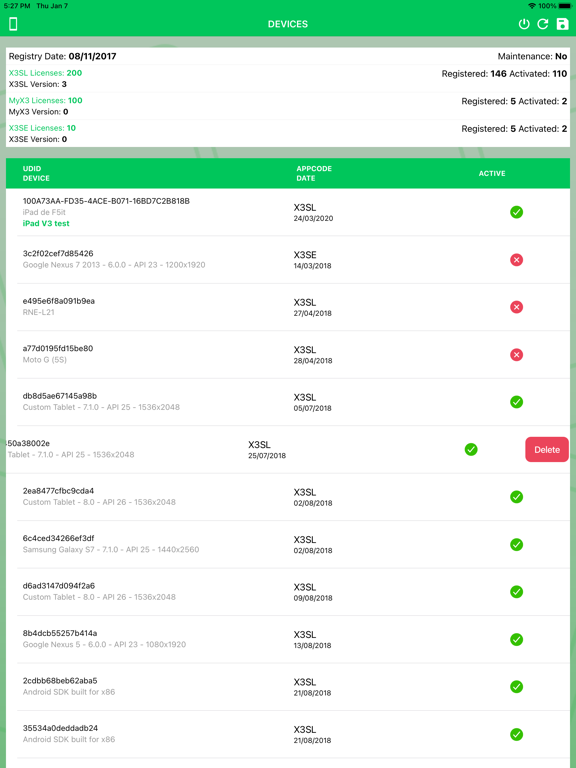The width and height of the screenshot is (576, 768).
Task: Click X3SE Version: 0
Action: click(38, 139)
